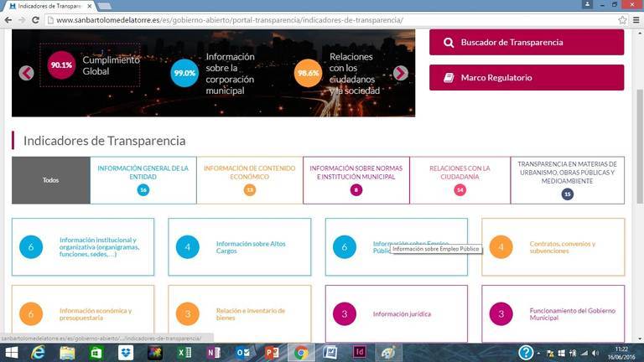Click the 99.0% blue circle indicator
This screenshot has width=644, height=362.
(184, 73)
